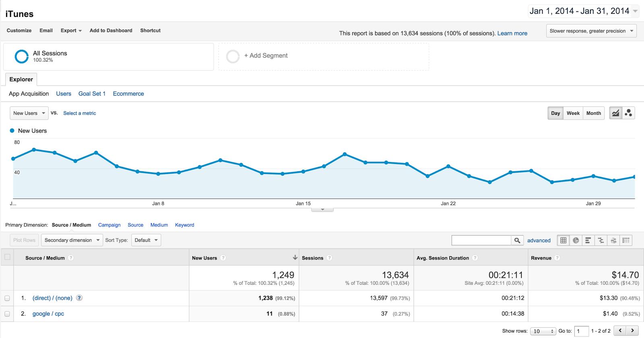This screenshot has width=644, height=338.
Task: Set primary dimension to Campaign
Action: (109, 225)
